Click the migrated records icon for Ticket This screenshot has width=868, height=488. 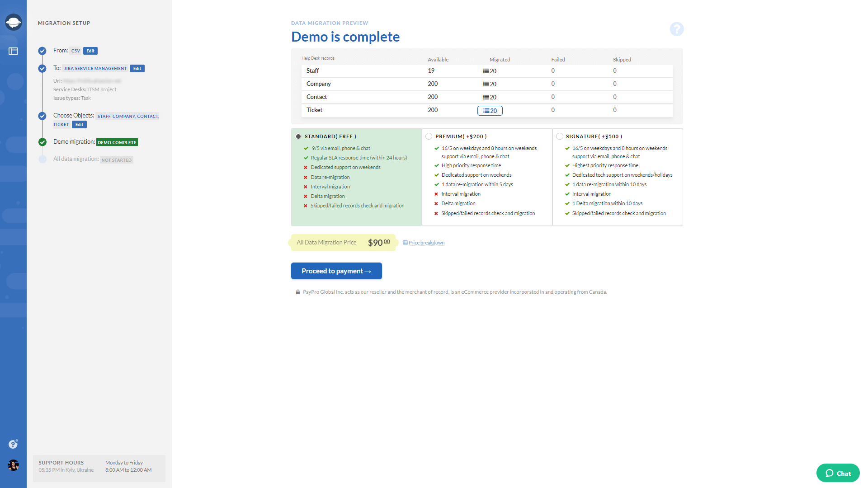tap(490, 110)
